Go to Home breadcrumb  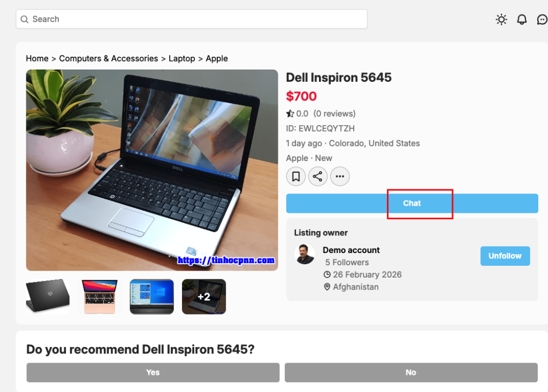coord(37,58)
